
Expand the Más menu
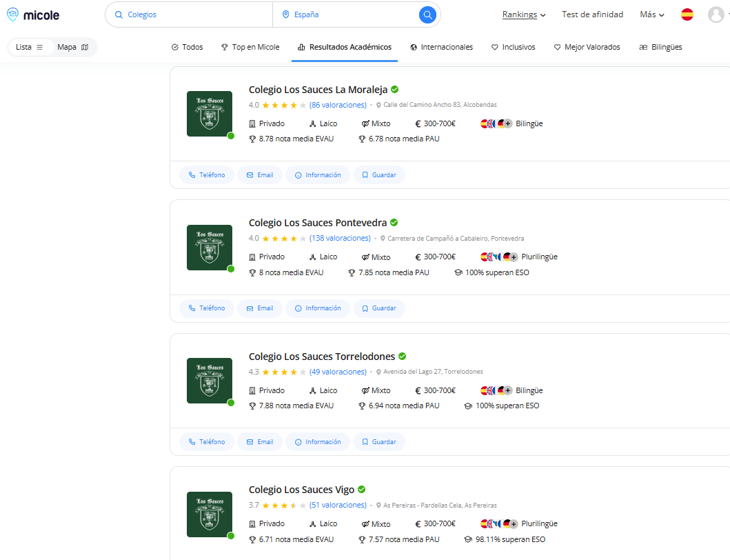click(x=651, y=14)
